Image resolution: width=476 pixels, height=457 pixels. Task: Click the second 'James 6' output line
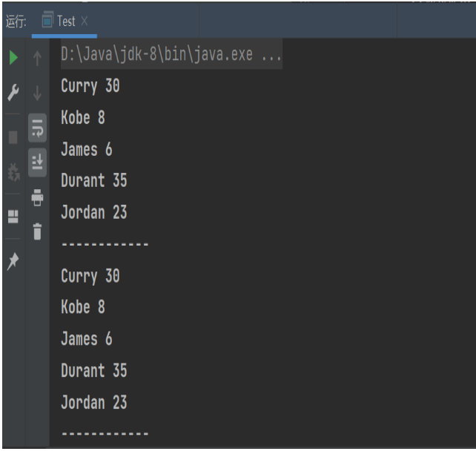tap(87, 339)
